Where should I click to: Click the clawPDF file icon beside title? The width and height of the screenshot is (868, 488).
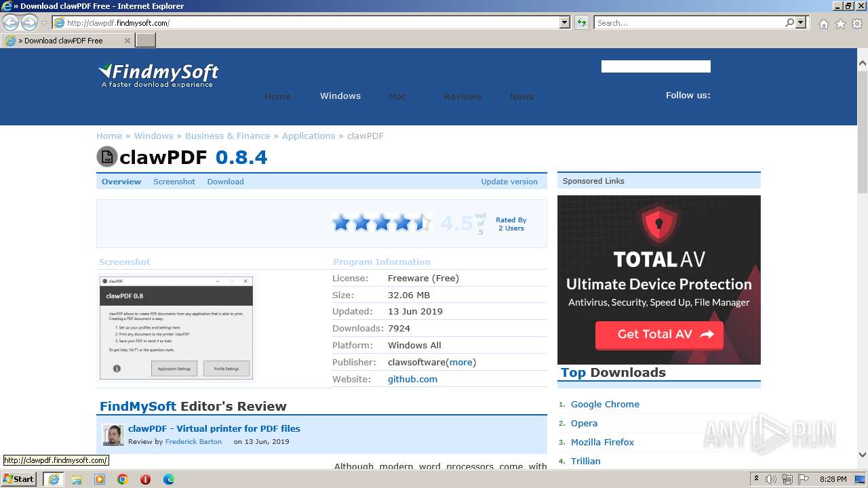pyautogui.click(x=107, y=157)
